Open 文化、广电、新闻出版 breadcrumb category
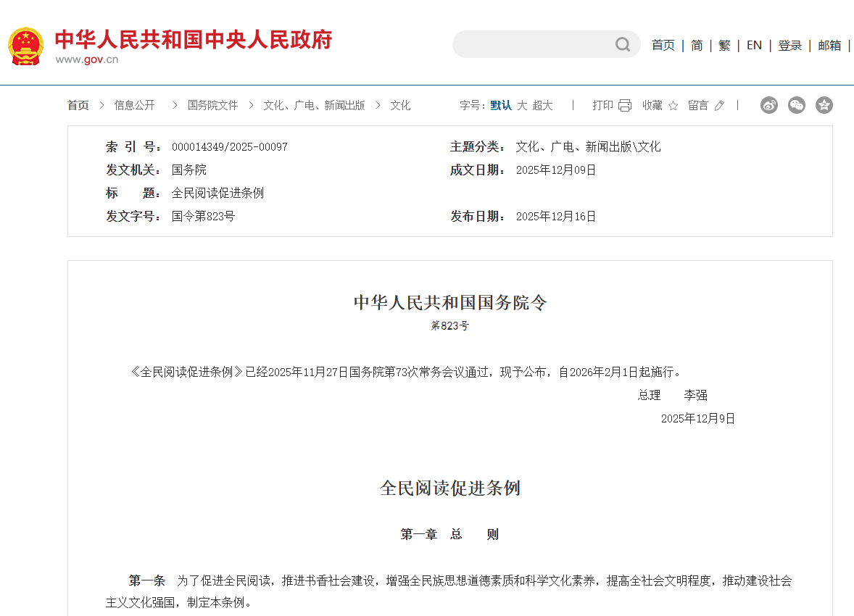 314,106
